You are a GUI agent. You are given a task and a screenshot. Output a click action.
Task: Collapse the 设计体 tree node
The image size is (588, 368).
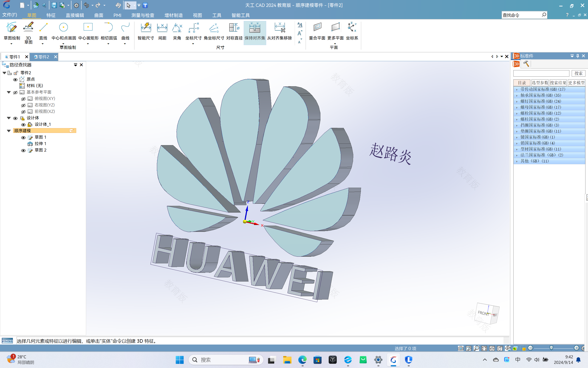[x=9, y=118]
